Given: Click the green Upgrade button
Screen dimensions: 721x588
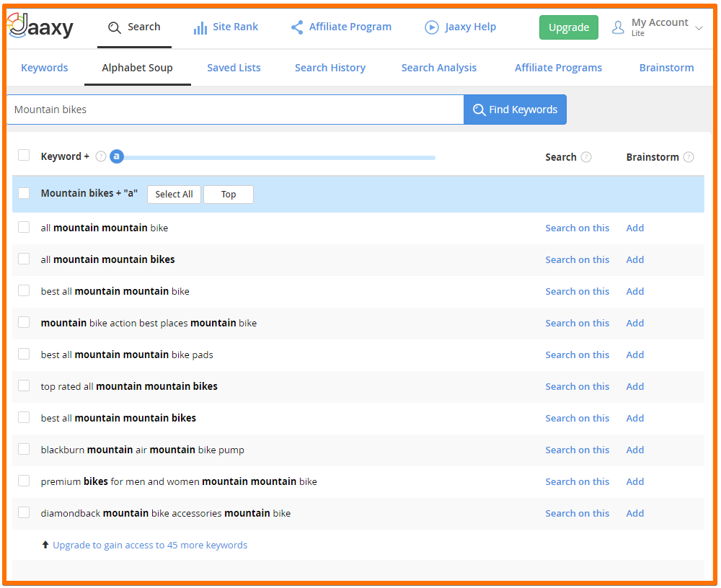Looking at the screenshot, I should [569, 27].
